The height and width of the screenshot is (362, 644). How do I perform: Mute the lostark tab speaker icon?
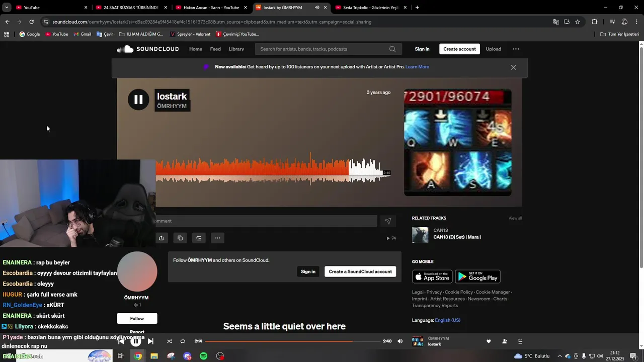tap(317, 8)
